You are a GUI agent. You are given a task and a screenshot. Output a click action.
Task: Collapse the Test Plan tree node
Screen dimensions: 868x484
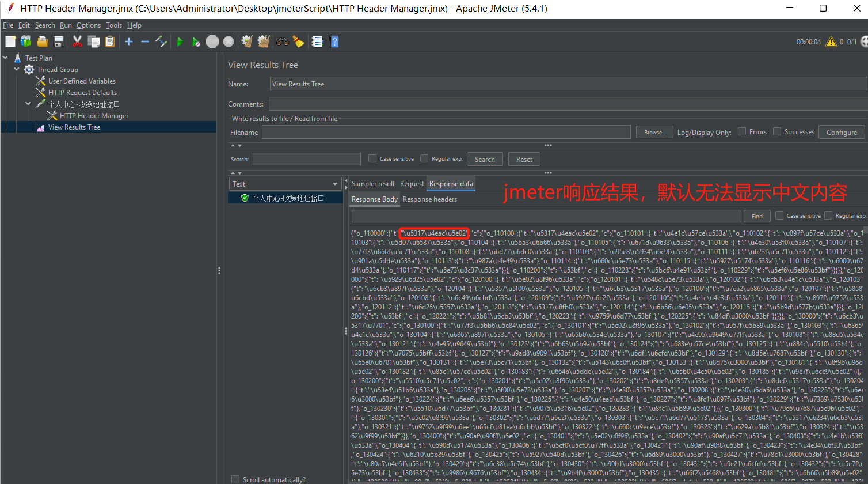tap(6, 58)
